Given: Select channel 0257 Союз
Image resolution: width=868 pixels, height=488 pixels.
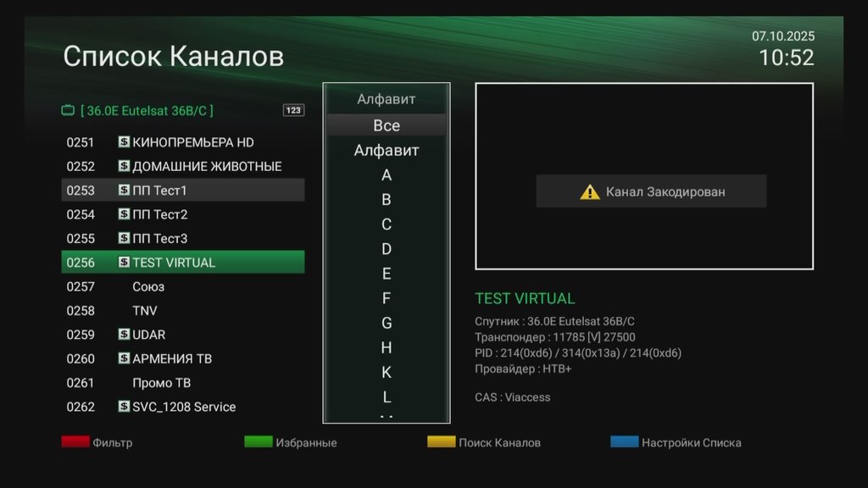Looking at the screenshot, I should [182, 286].
